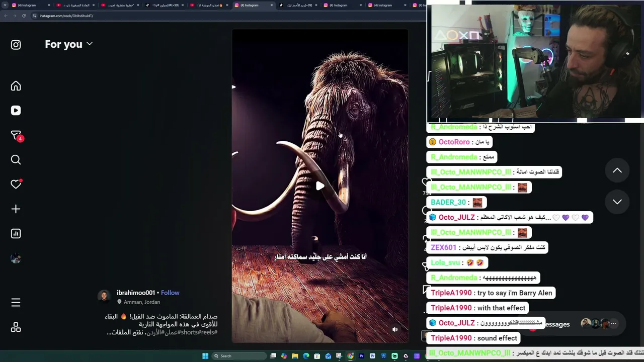
Task: Click the Lola_svu chat username
Action: pos(446,262)
